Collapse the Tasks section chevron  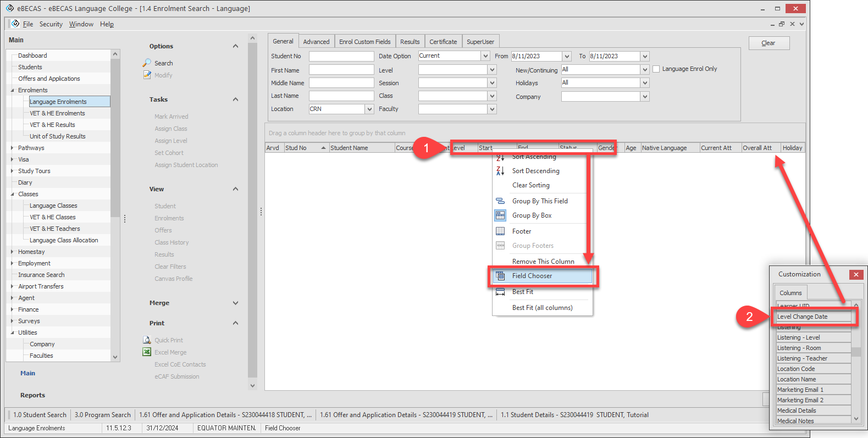click(235, 99)
